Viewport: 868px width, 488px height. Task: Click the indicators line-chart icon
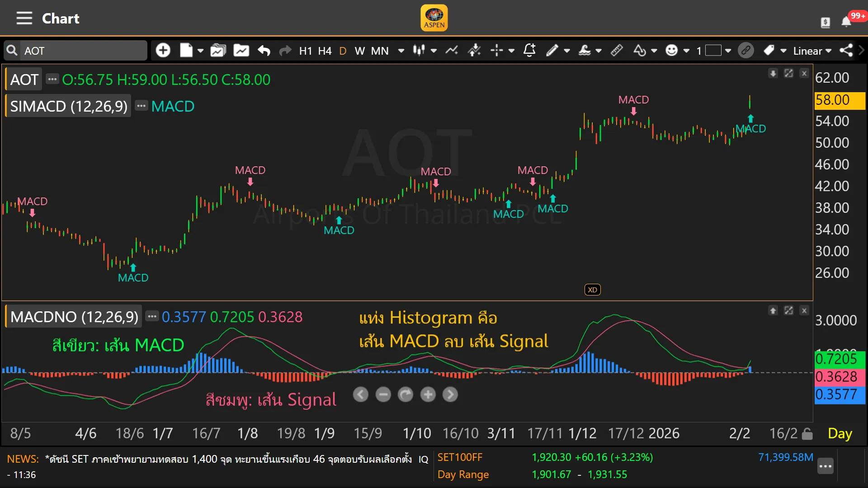pos(451,50)
